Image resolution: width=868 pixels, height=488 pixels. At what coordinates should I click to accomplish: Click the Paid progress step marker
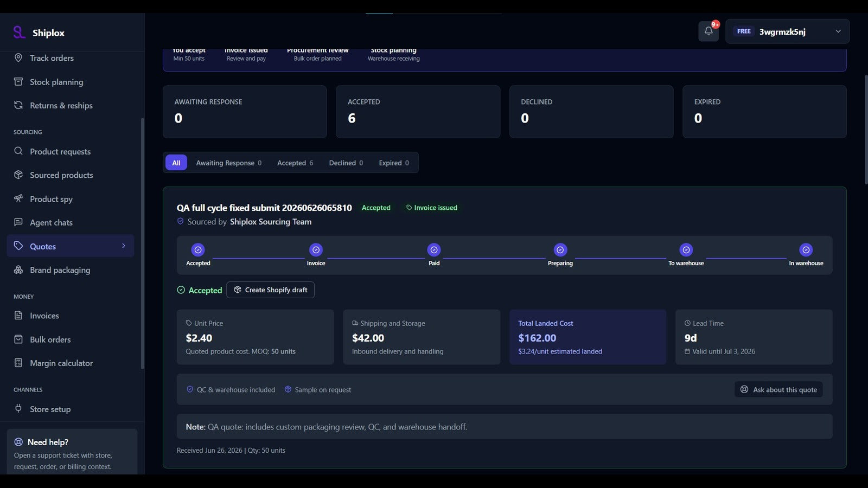tap(434, 250)
